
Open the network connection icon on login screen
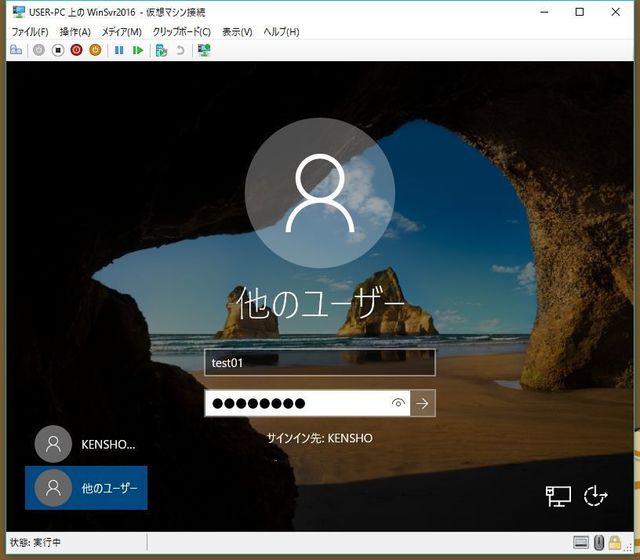pos(557,495)
